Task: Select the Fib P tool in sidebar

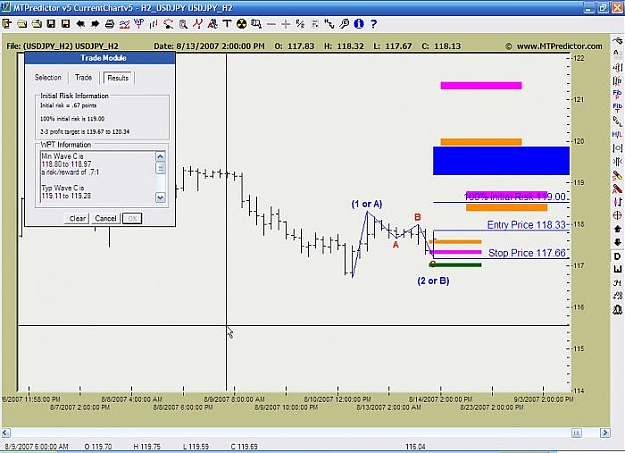Action: tap(617, 95)
